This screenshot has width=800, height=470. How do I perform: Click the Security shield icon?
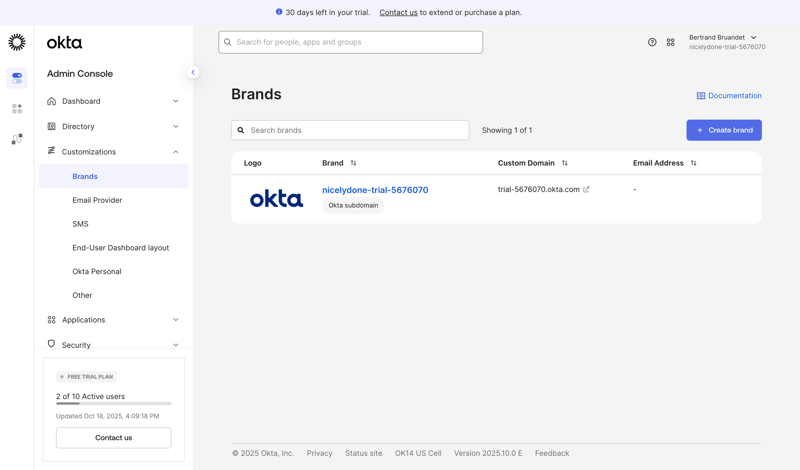[51, 344]
